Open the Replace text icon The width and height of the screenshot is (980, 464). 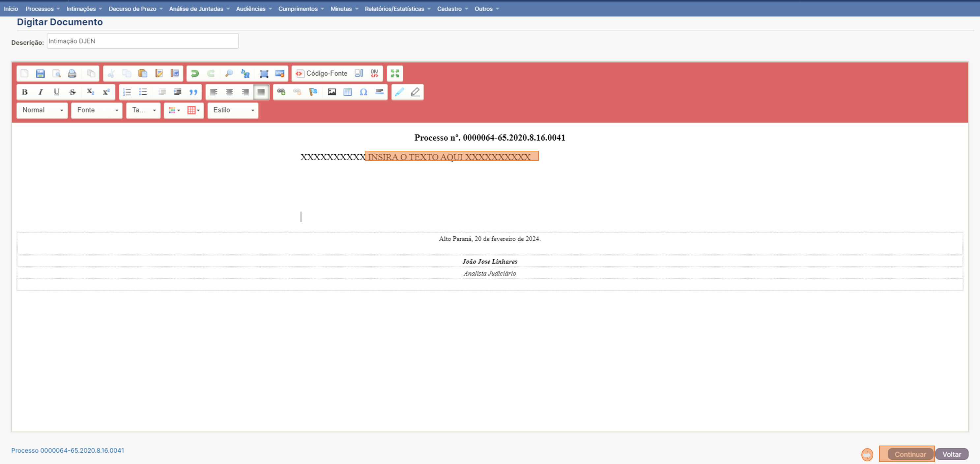tap(245, 74)
